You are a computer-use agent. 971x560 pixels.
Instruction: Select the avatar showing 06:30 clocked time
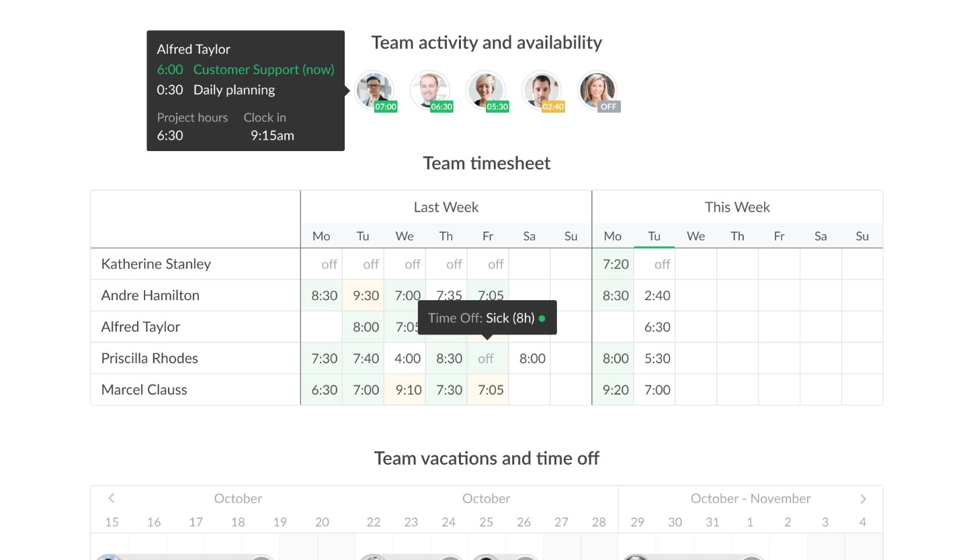pyautogui.click(x=430, y=89)
